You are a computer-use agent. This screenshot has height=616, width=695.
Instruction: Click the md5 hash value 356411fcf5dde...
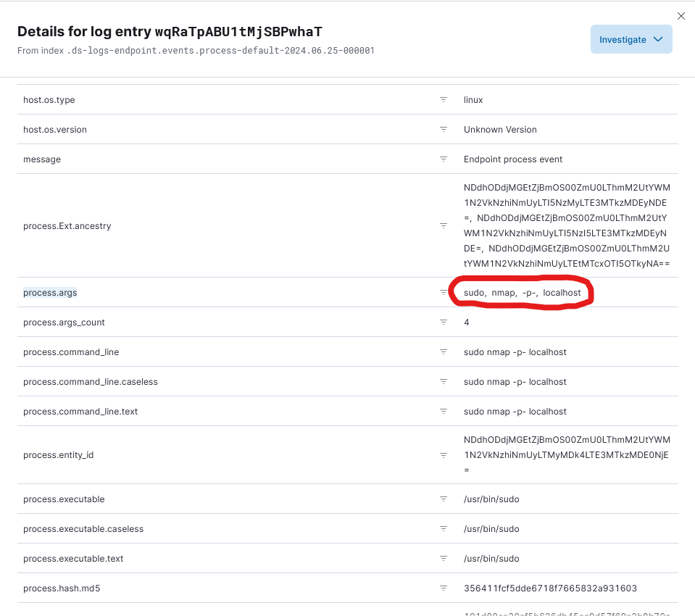pos(550,588)
